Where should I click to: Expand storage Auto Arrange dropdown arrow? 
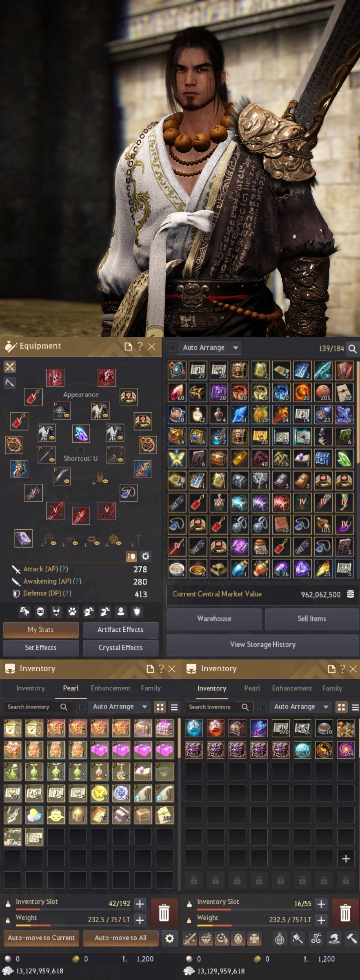236,348
